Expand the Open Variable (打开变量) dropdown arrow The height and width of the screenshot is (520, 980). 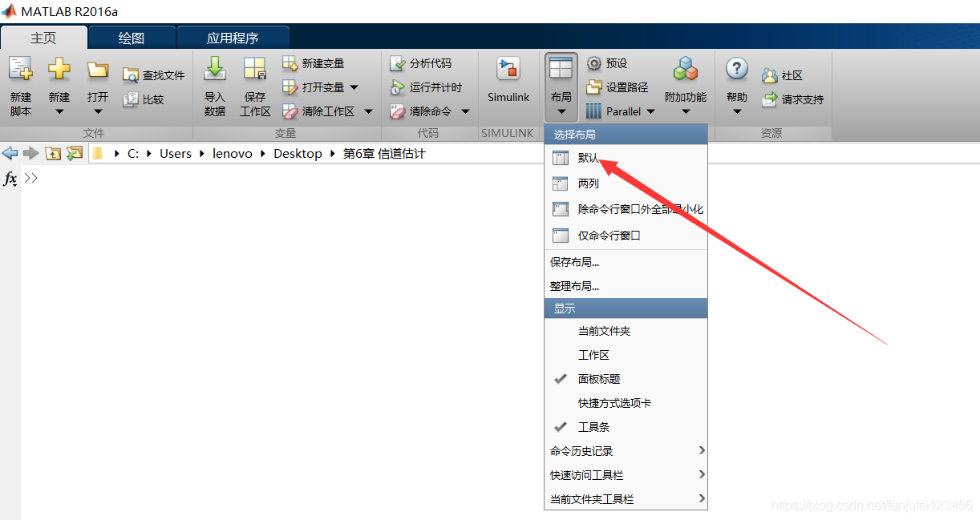point(354,87)
